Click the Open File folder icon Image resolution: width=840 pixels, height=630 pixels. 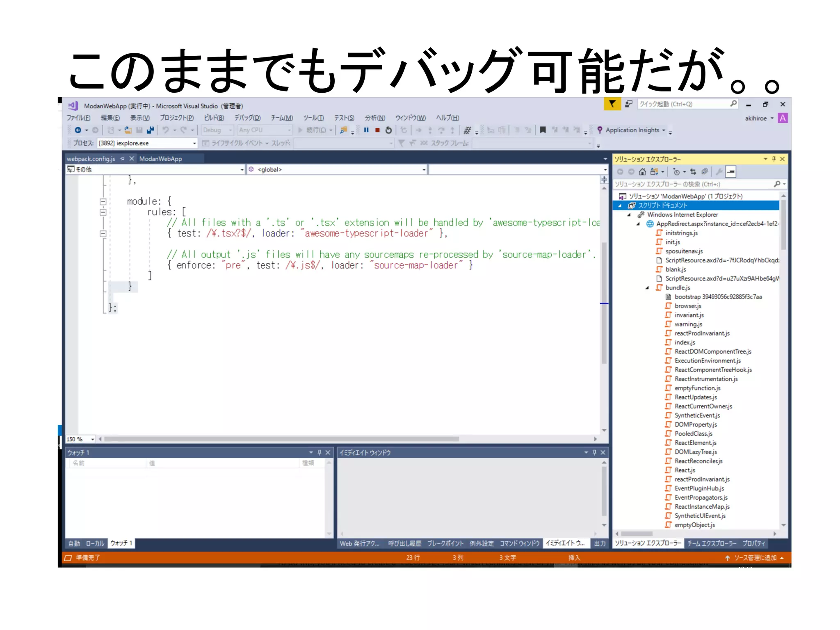tap(128, 130)
